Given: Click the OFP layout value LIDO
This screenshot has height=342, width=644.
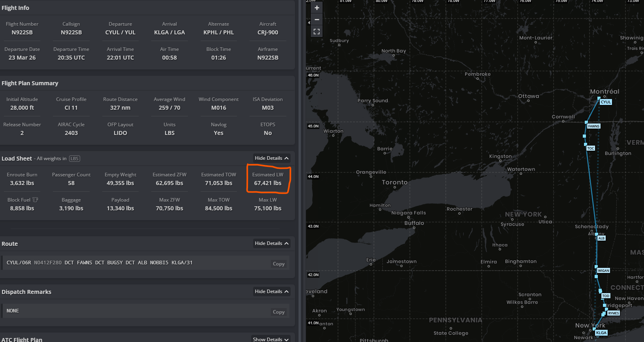Looking at the screenshot, I should coord(120,133).
